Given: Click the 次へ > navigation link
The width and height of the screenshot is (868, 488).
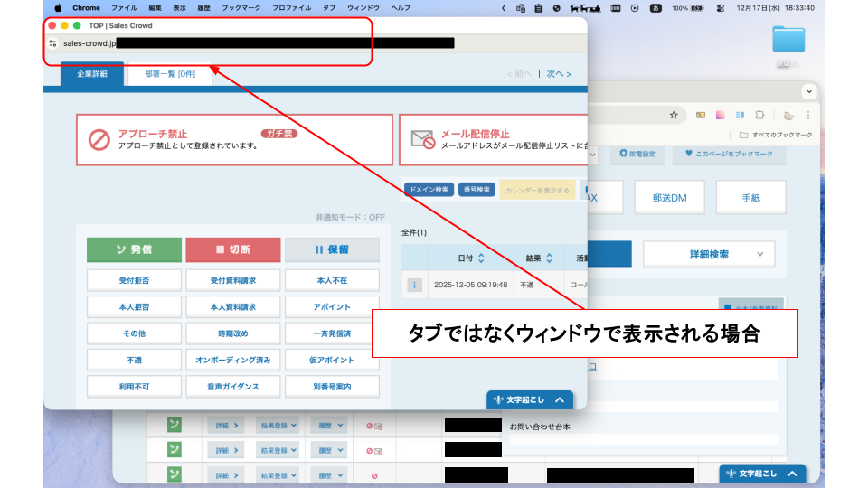Looking at the screenshot, I should click(x=560, y=74).
